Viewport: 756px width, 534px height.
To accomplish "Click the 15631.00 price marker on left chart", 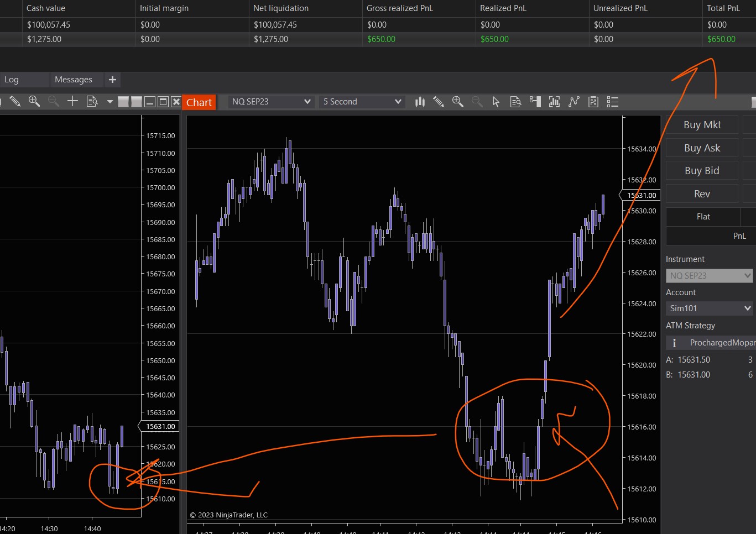I will pyautogui.click(x=159, y=427).
